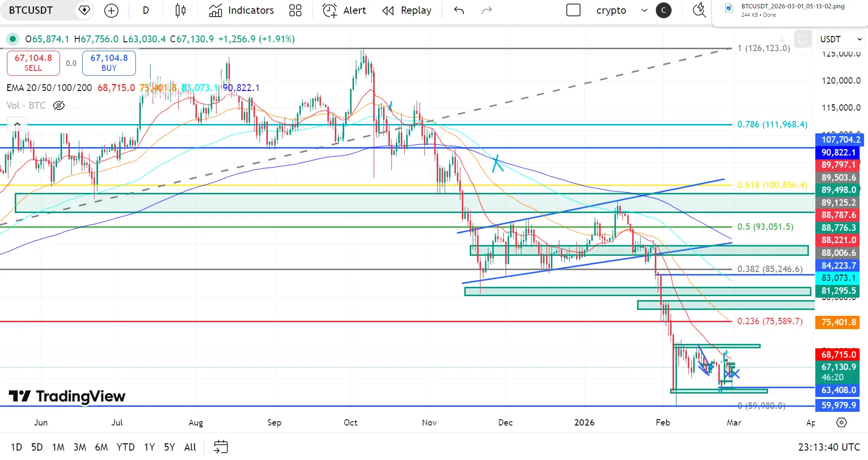This screenshot has width=868, height=460.
Task: Switch to the 3M date range
Action: [80, 447]
